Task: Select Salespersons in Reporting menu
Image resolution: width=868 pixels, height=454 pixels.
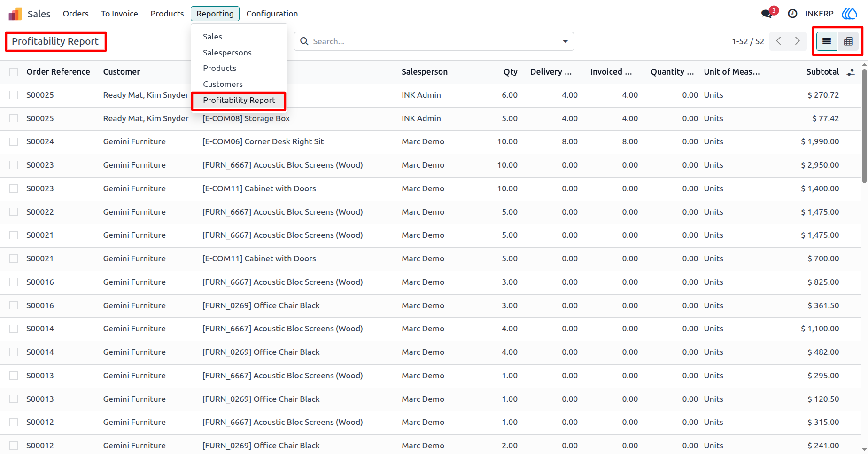Action: coord(227,53)
